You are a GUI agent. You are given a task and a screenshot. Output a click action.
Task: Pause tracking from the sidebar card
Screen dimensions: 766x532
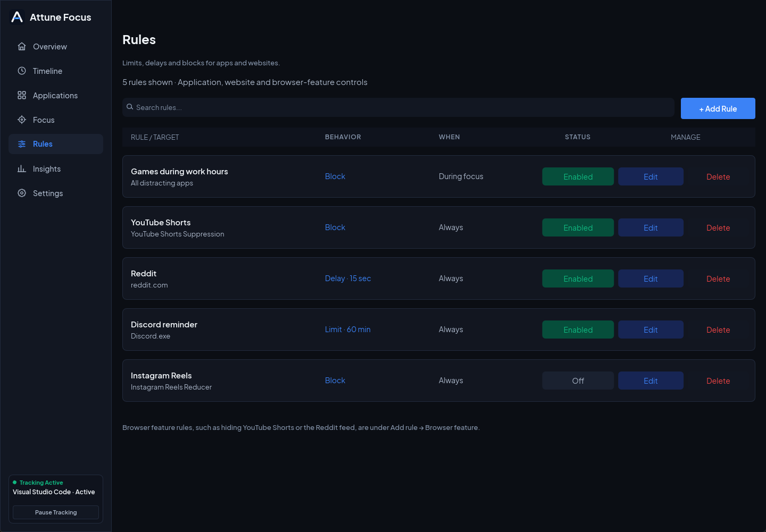[56, 512]
